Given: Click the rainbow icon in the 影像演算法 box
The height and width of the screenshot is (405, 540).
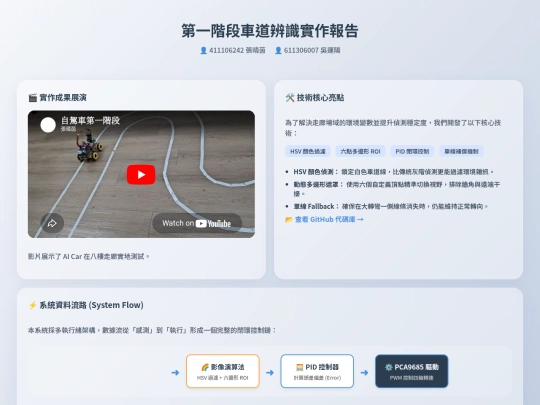Looking at the screenshot, I should pos(205,367).
